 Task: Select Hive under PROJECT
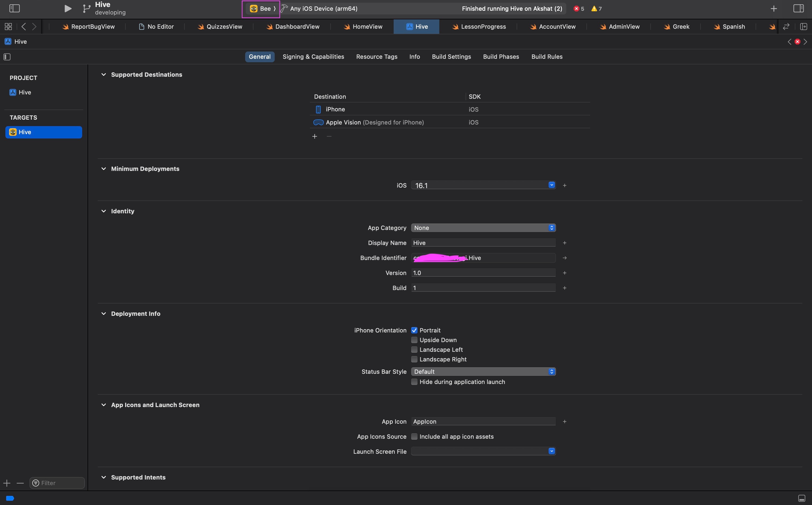pyautogui.click(x=21, y=93)
